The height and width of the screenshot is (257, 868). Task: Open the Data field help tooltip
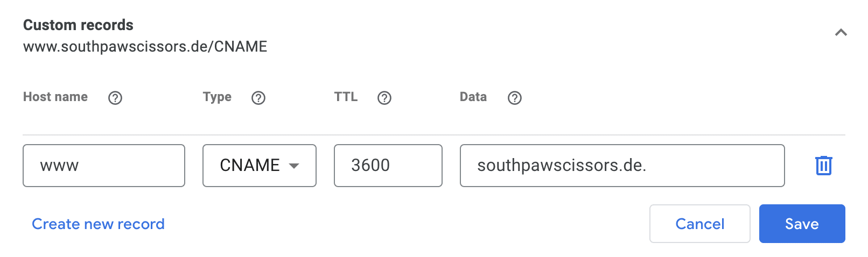(515, 98)
